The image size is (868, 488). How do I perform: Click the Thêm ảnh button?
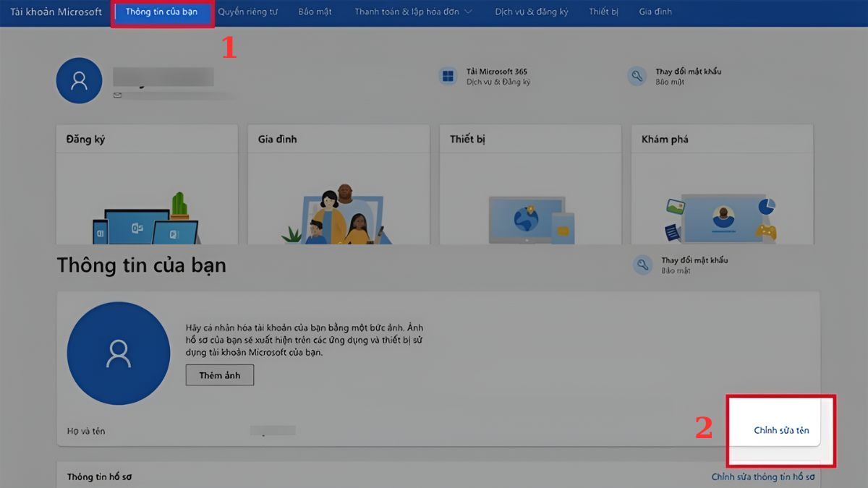[220, 375]
